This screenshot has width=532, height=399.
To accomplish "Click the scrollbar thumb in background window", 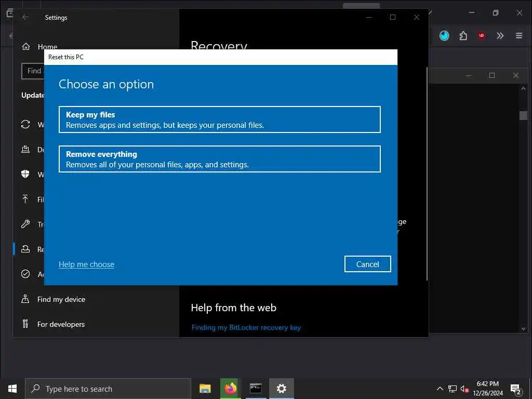I will pos(523,115).
